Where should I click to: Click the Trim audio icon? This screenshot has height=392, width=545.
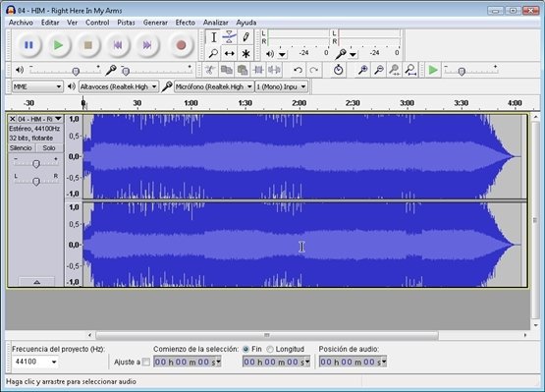coord(258,70)
